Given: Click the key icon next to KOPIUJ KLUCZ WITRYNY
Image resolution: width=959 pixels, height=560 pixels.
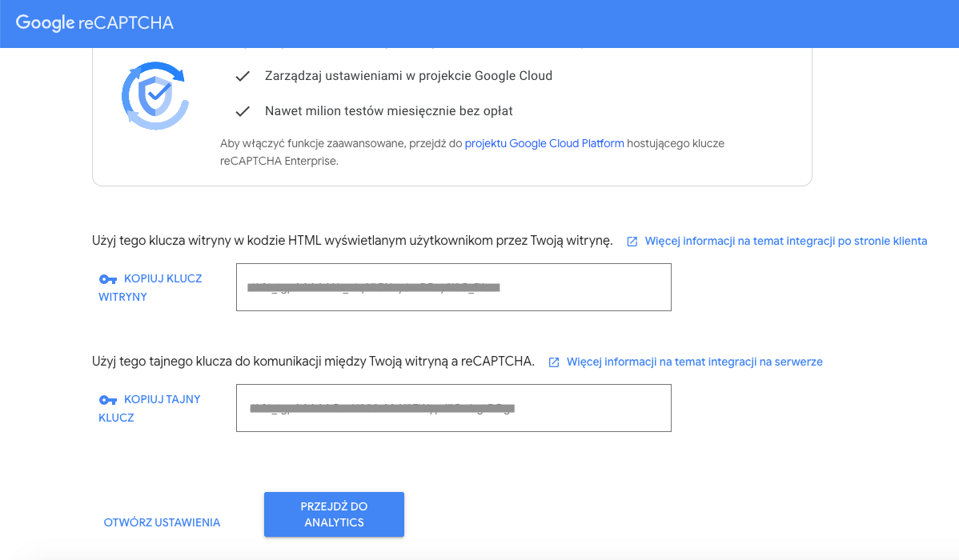Looking at the screenshot, I should 107,278.
